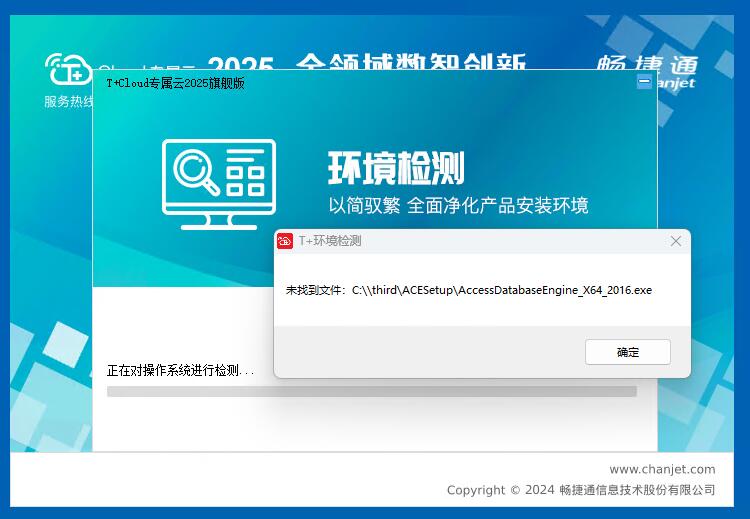Image resolution: width=750 pixels, height=519 pixels.
Task: Click the T+环境检测 dialog title text
Action: pos(330,241)
